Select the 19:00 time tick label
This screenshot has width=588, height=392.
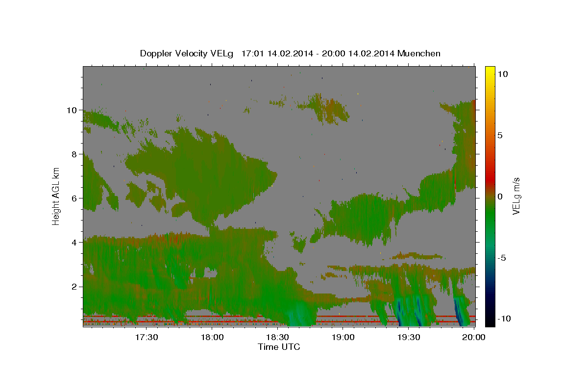click(343, 337)
